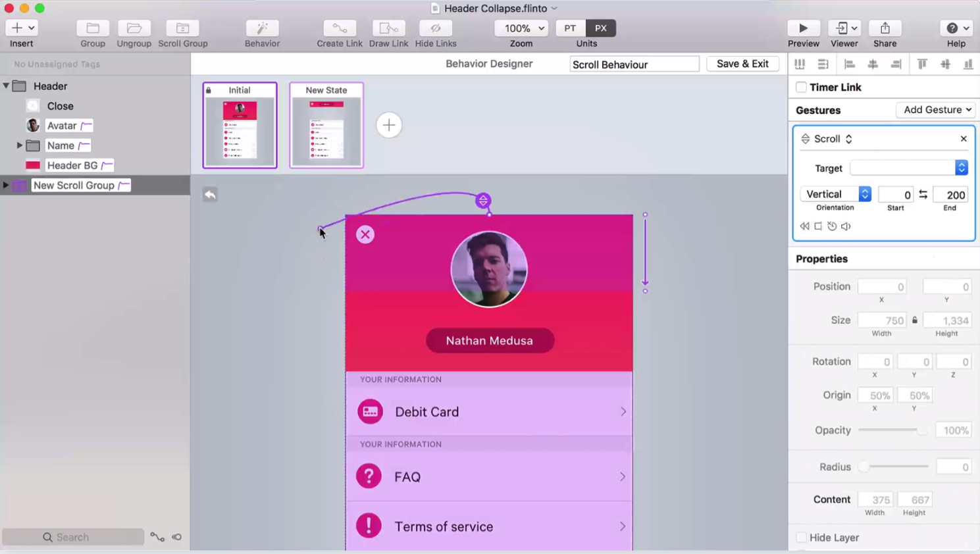Switch units to PT
Screen dimensions: 980x554
pos(570,28)
